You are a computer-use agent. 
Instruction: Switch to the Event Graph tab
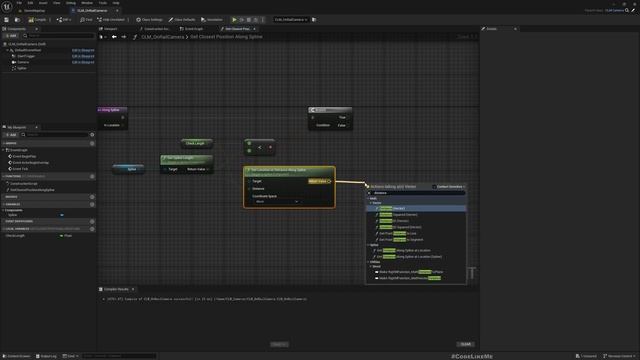point(191,29)
